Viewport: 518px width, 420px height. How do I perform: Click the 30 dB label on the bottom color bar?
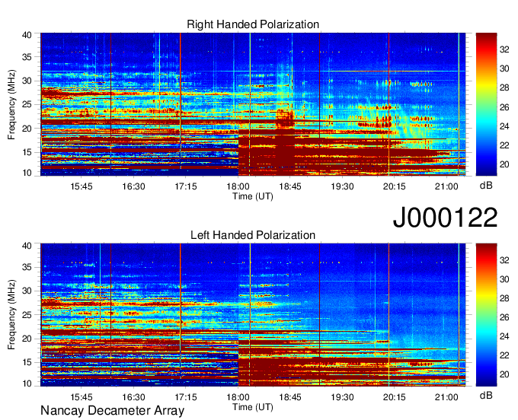tap(504, 279)
